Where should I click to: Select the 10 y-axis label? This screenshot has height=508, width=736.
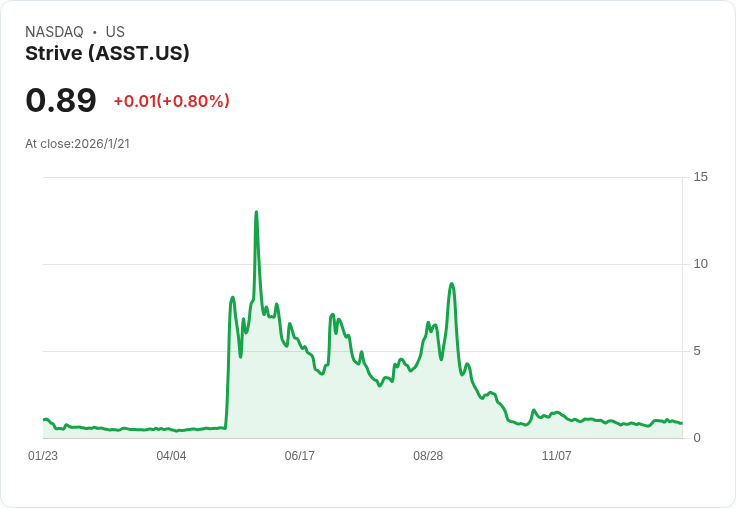(x=700, y=264)
